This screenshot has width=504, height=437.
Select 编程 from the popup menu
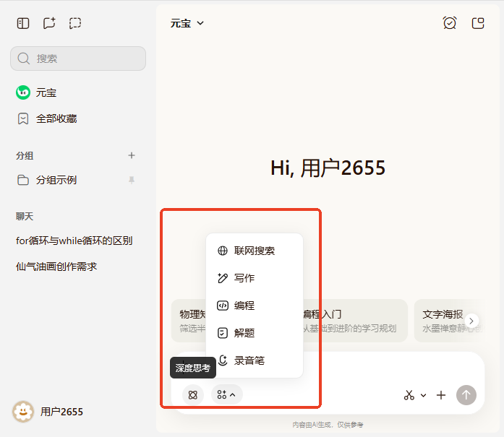tap(255, 306)
